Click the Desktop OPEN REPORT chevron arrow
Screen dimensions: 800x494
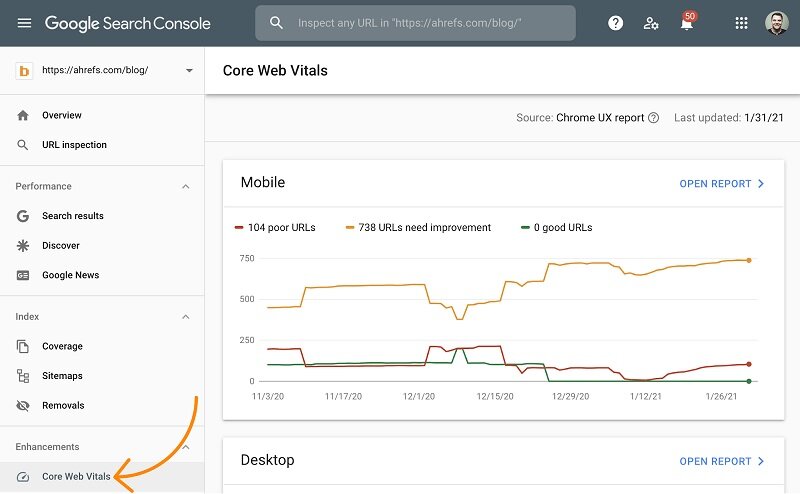point(761,461)
